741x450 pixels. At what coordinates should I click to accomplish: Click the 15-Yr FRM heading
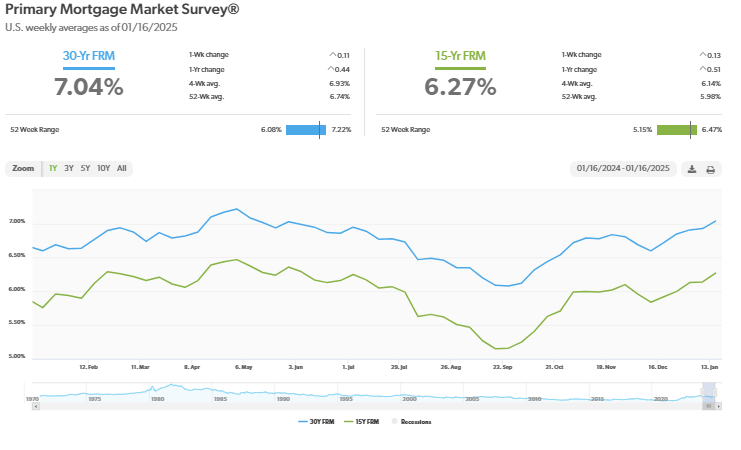click(460, 56)
